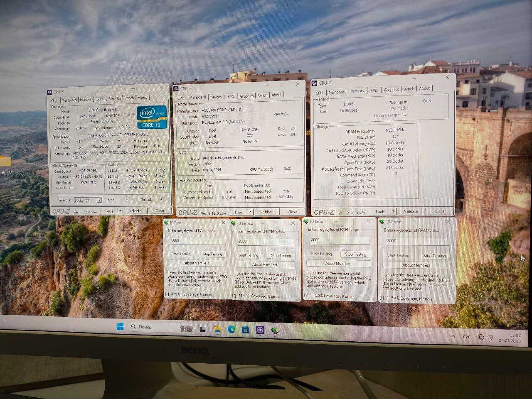This screenshot has width=532, height=399.
Task: Open SPD tab in Mainboard window
Action: pyautogui.click(x=231, y=96)
